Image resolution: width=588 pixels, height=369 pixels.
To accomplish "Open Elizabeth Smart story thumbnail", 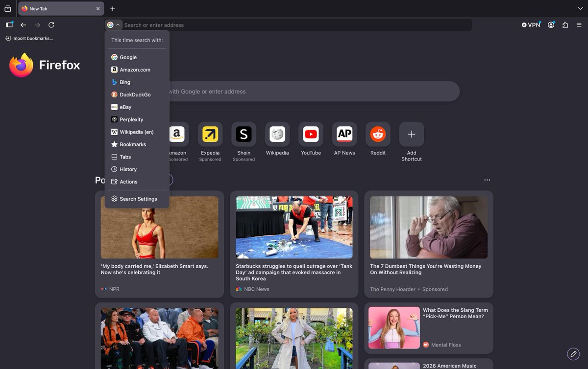I will coord(160,228).
